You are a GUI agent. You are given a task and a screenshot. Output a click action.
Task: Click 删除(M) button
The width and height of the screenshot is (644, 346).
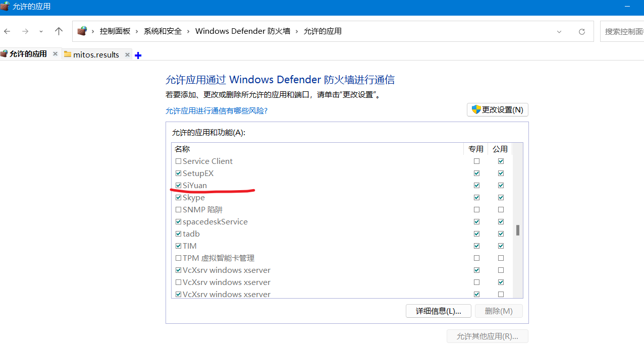[499, 311]
